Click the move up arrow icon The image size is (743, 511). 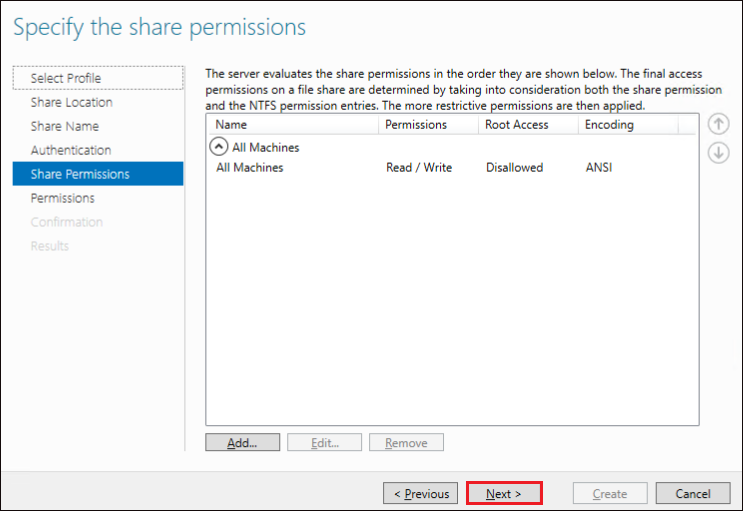tap(718, 124)
